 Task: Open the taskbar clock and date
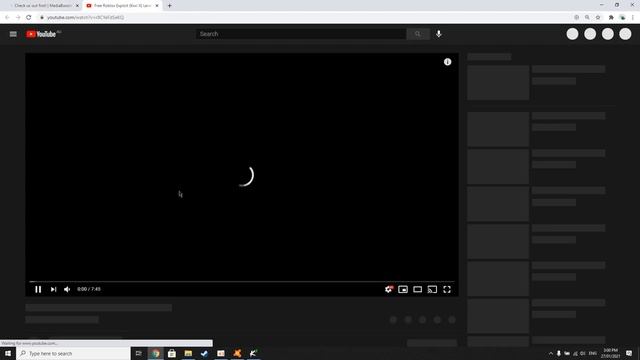coord(610,353)
